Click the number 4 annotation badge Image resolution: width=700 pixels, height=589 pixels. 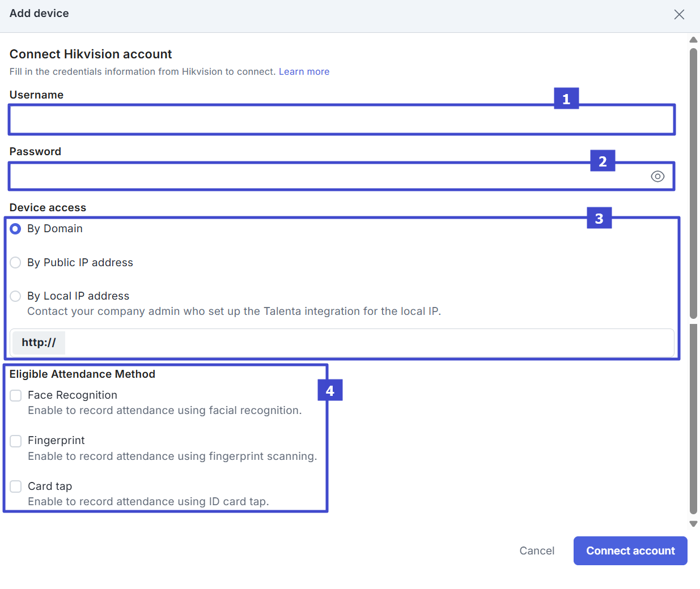tap(330, 391)
